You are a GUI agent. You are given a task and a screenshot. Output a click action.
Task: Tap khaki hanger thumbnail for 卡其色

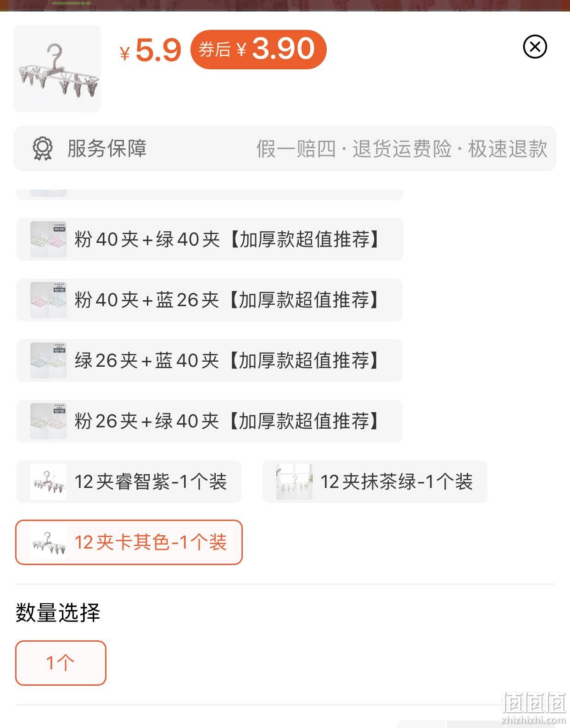coord(48,543)
